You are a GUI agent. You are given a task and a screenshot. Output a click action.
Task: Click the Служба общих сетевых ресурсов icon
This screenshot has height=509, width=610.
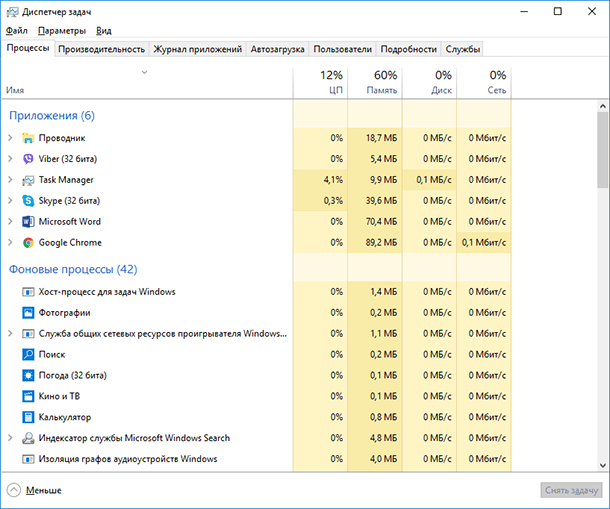tap(28, 334)
